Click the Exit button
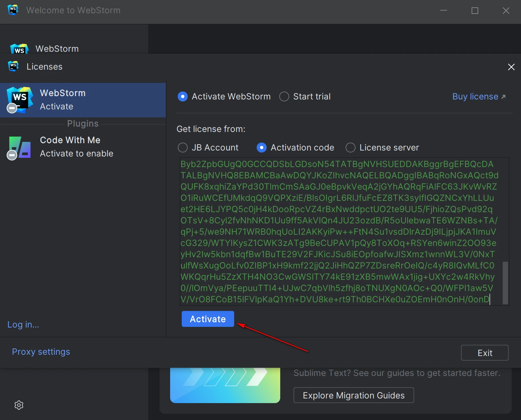The width and height of the screenshot is (521, 420). [x=485, y=353]
